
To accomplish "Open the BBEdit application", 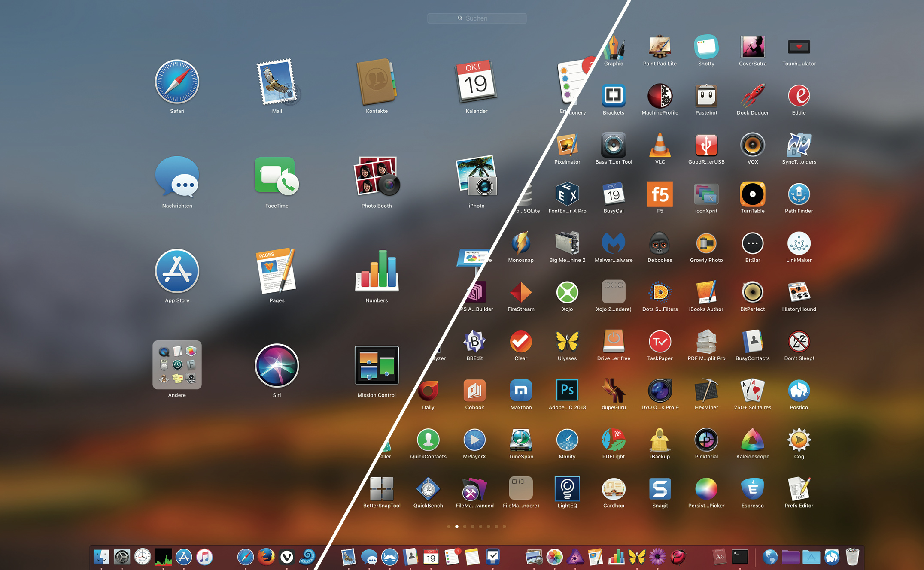I will (474, 341).
